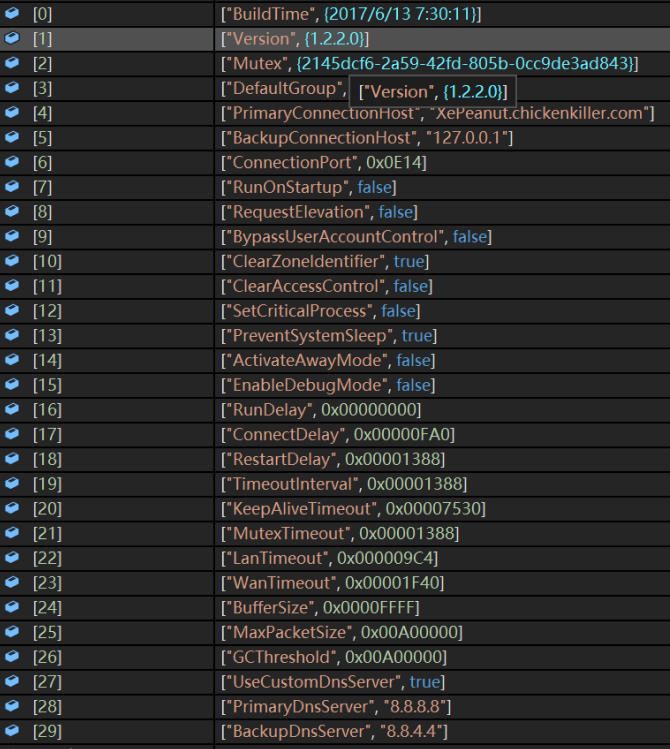Screen dimensions: 670x749
Task: Click the cube icon beside index [19]
Action: 12,484
